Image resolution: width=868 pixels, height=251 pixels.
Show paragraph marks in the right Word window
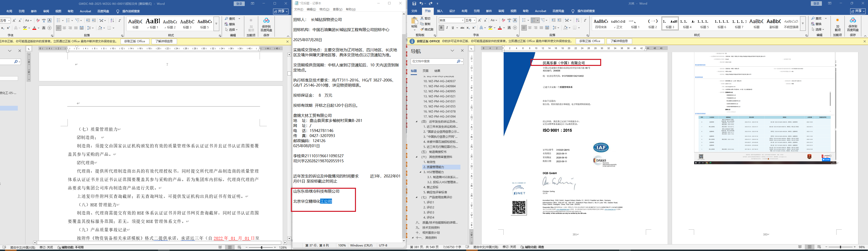tap(585, 20)
